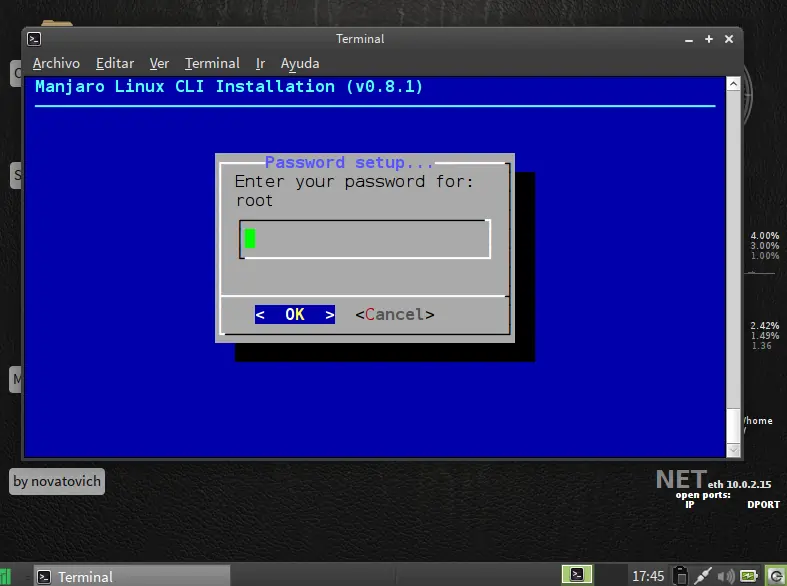Minimize the Terminal window

point(689,39)
